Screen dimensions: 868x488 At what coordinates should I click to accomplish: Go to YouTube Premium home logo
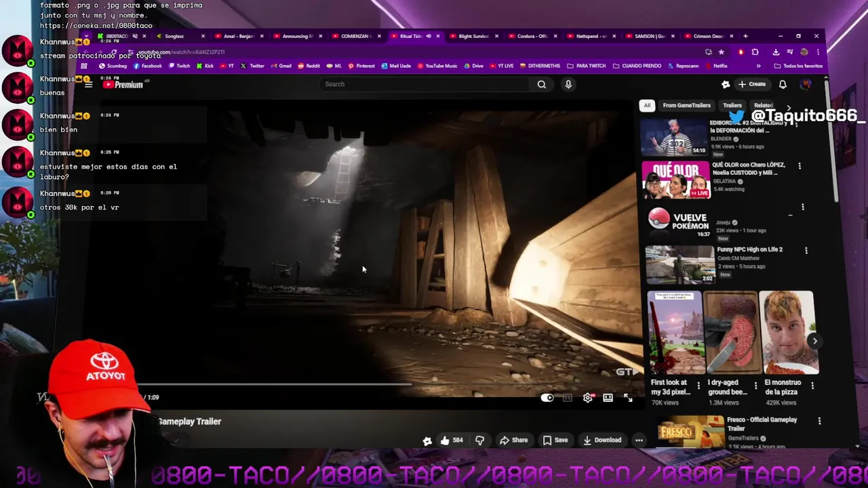[x=123, y=84]
